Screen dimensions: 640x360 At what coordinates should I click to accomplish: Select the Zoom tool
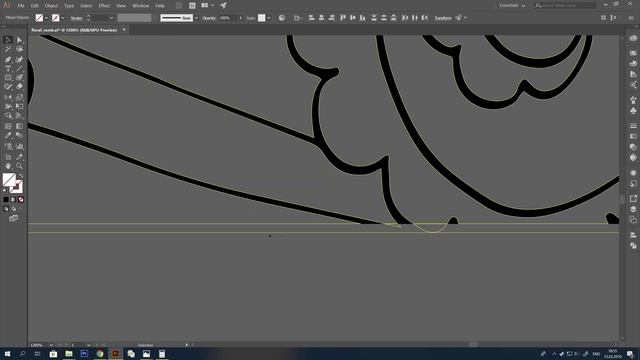[19, 166]
